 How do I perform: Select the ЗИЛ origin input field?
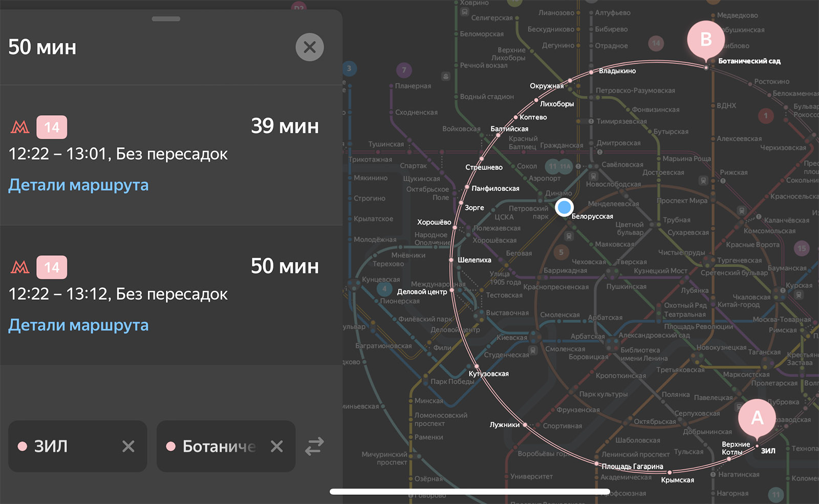78,446
